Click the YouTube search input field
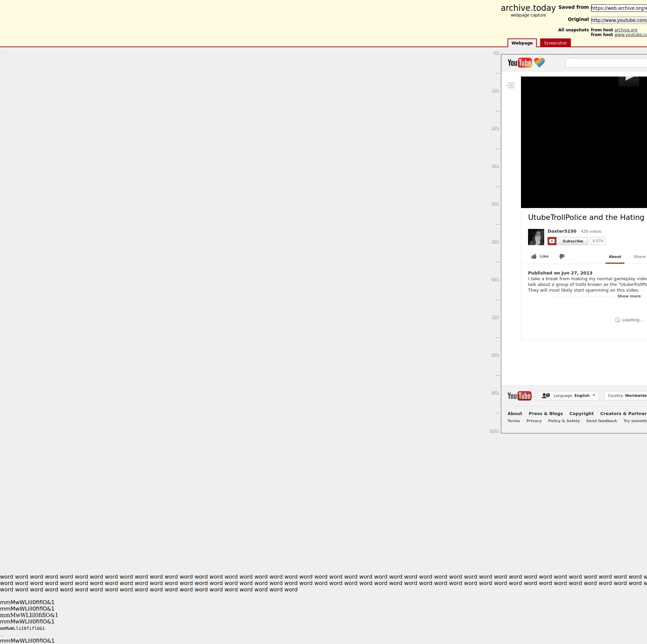Screen dimensions: 647x644 tap(607, 63)
